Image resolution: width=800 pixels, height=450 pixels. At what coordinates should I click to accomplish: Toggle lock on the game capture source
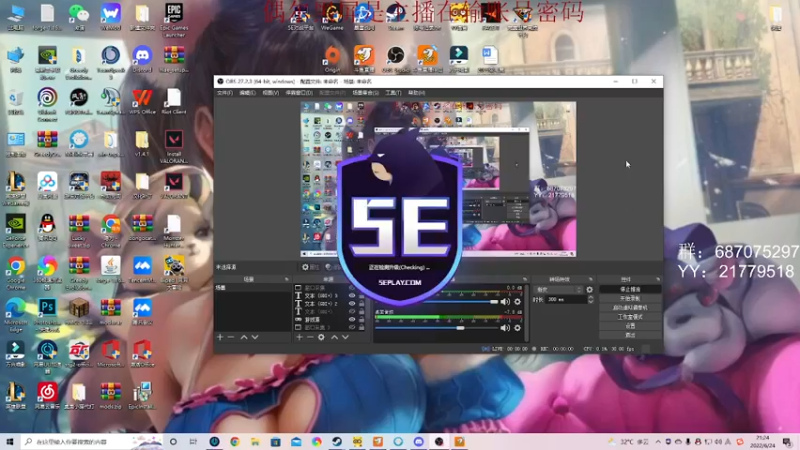[x=362, y=319]
